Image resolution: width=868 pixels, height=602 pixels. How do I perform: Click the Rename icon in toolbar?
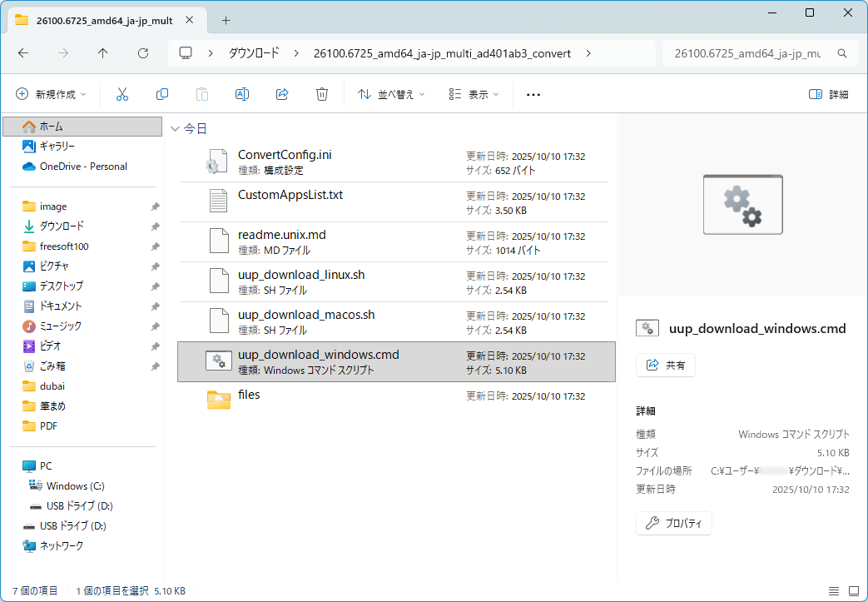(x=242, y=94)
